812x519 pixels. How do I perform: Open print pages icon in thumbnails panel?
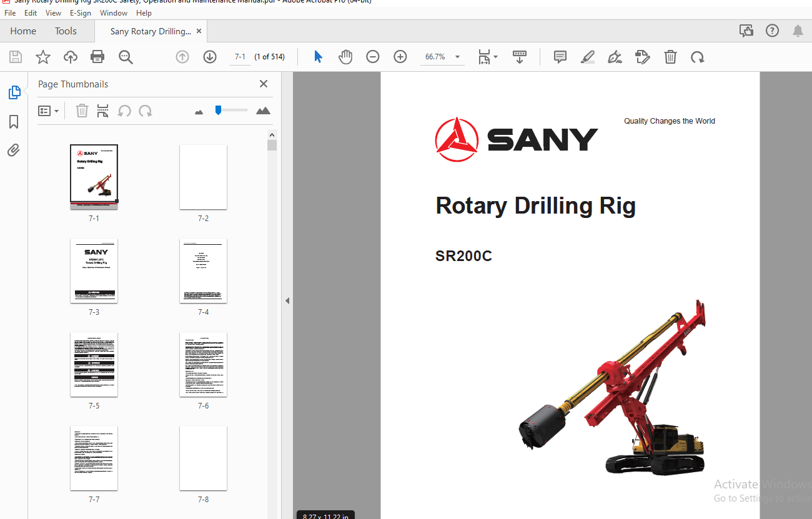(x=103, y=111)
